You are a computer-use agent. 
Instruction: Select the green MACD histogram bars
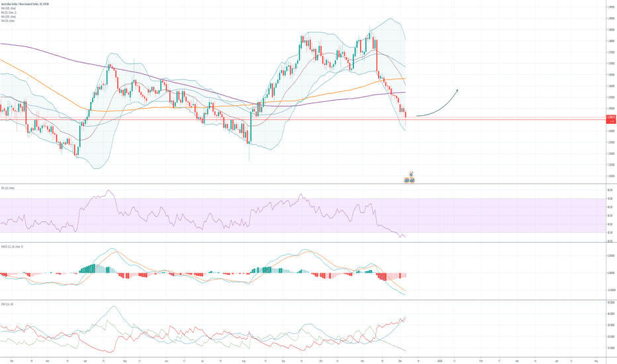pos(88,269)
